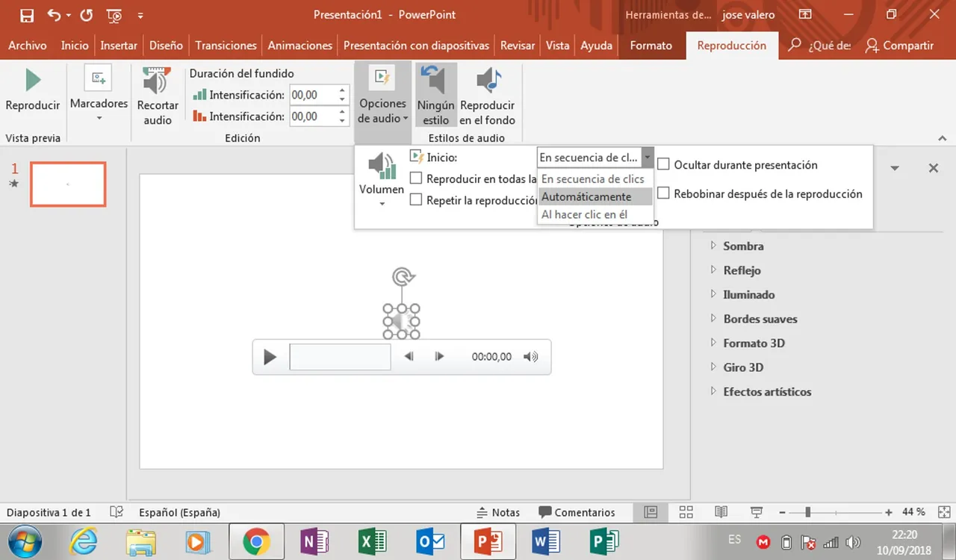Image resolution: width=956 pixels, height=560 pixels.
Task: Collapse the ribbon with the arrow
Action: (942, 138)
